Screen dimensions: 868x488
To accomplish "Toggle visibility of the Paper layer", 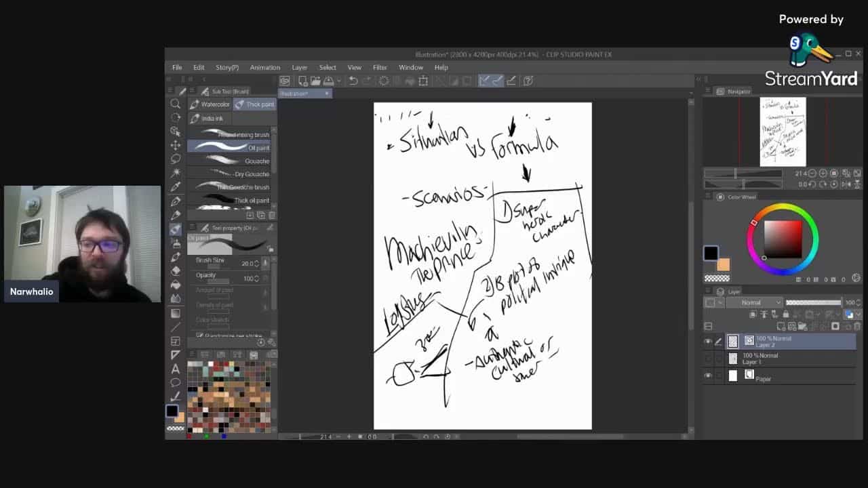I will pyautogui.click(x=709, y=375).
